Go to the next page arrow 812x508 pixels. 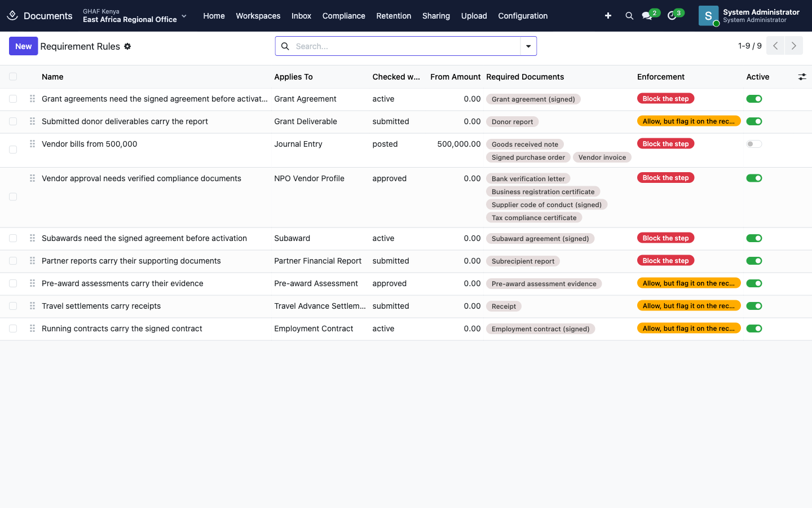click(793, 46)
